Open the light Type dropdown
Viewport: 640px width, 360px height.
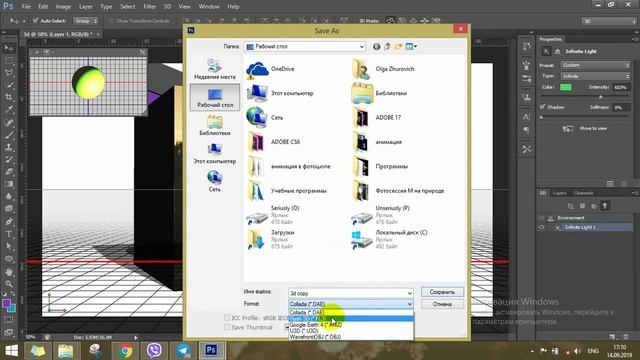click(596, 76)
